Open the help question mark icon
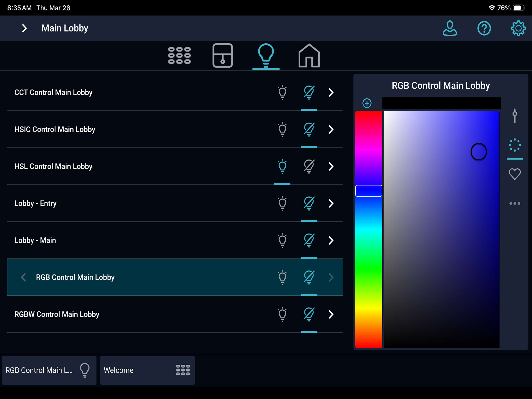532x399 pixels. (484, 28)
